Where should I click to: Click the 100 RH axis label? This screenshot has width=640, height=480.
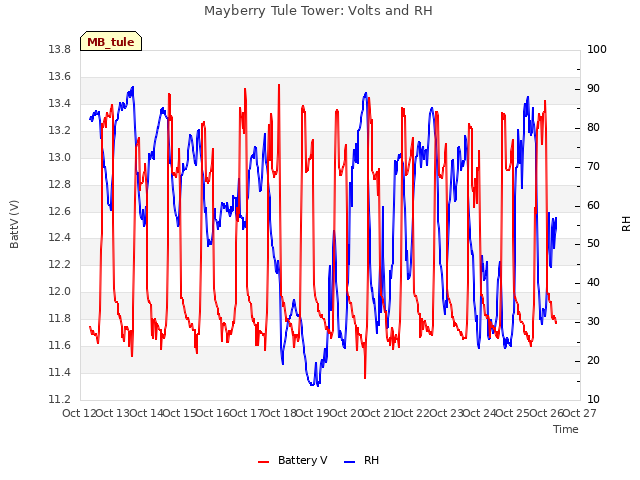597,49
